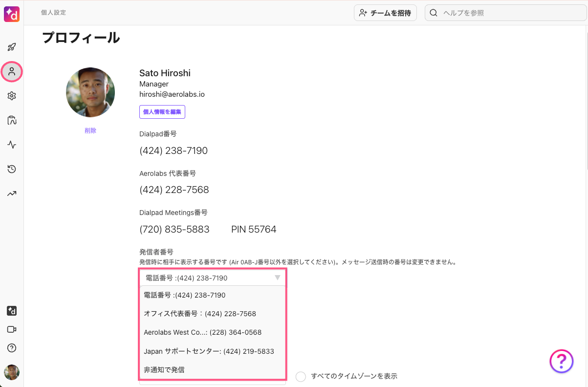Click the sidebar help question icon
Viewport: 588px width, 387px height.
(12, 348)
